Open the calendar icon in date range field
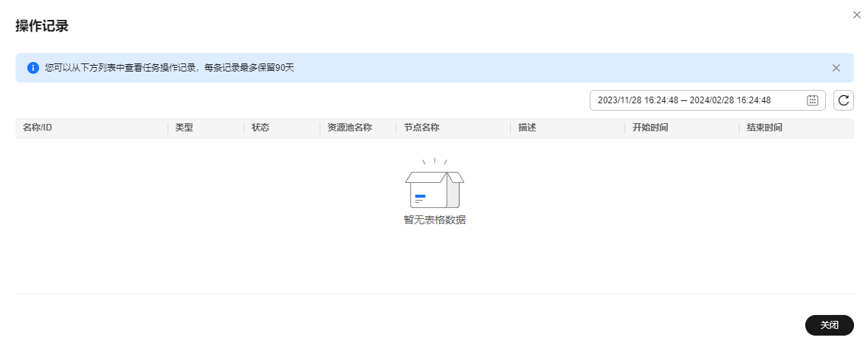Image resolution: width=868 pixels, height=343 pixels. [812, 100]
